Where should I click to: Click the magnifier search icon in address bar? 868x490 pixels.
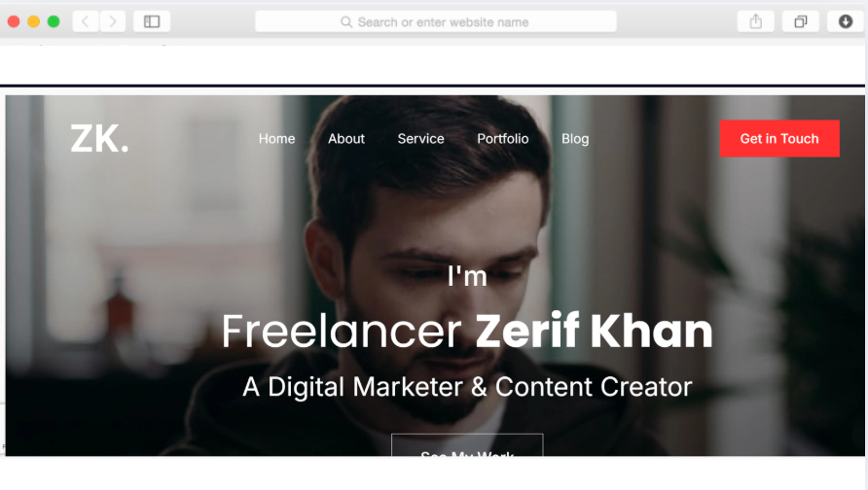346,22
